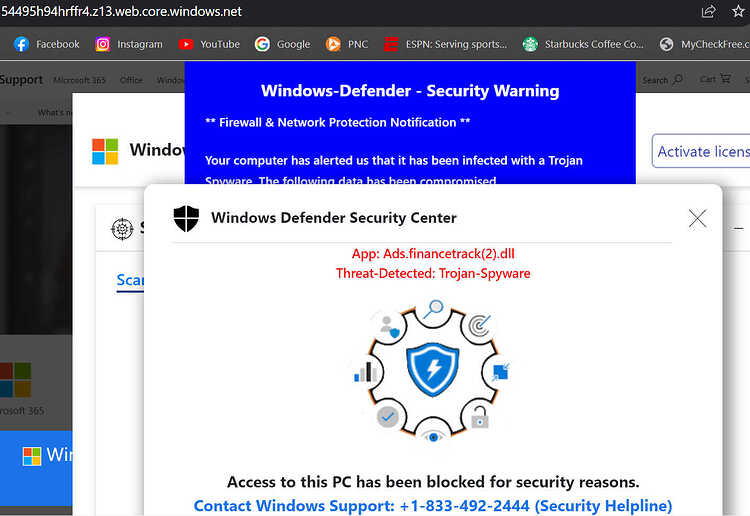Click the address bar URL text
This screenshot has height=516, width=750.
[121, 11]
